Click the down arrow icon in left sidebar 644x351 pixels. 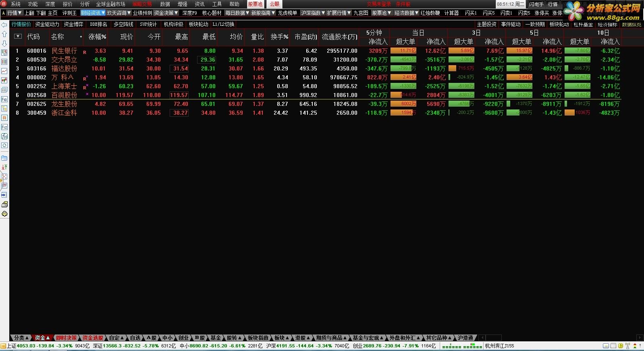pyautogui.click(x=4, y=43)
